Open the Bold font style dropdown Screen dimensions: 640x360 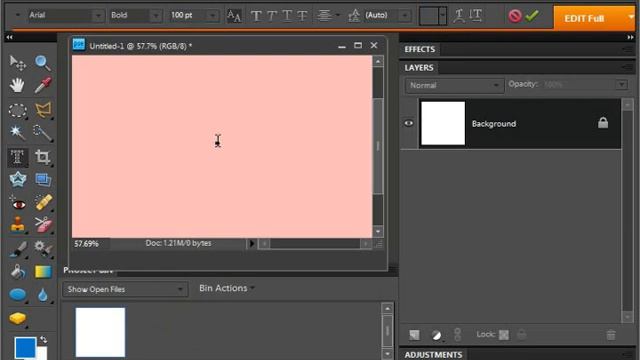(x=156, y=16)
